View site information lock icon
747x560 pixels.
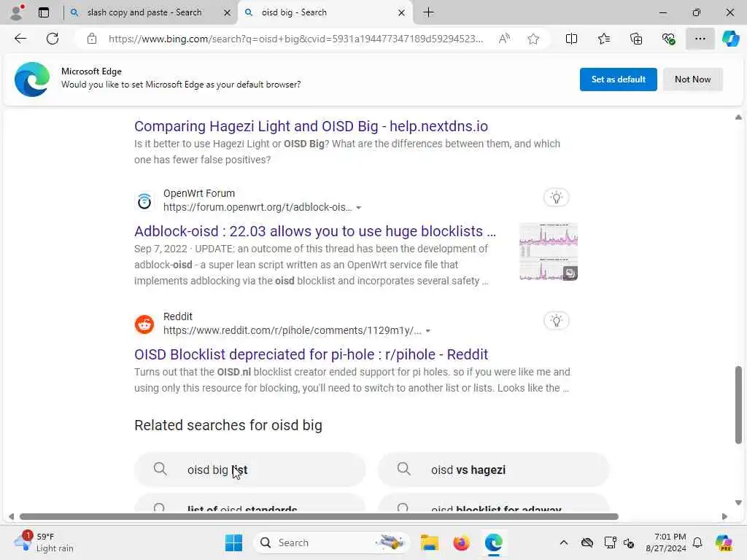(91, 39)
